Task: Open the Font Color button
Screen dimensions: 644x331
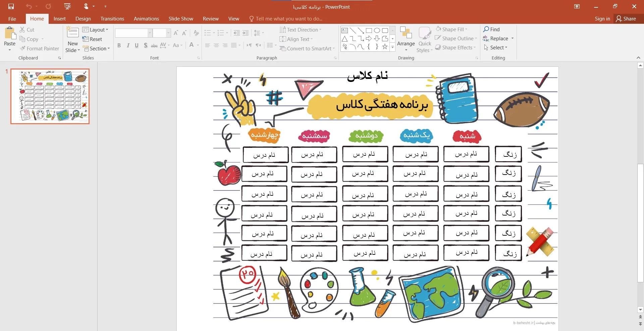Action: (191, 45)
